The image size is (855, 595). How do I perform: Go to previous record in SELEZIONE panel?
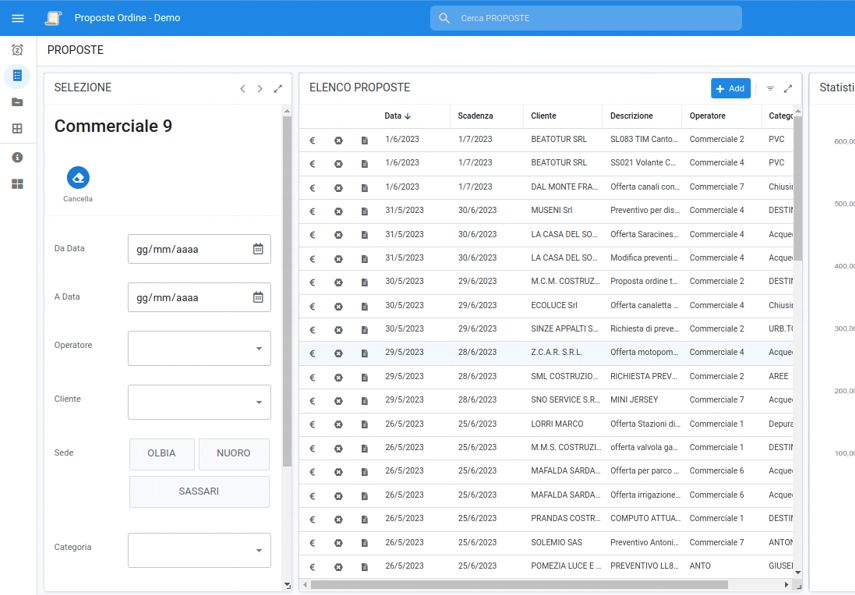[243, 88]
